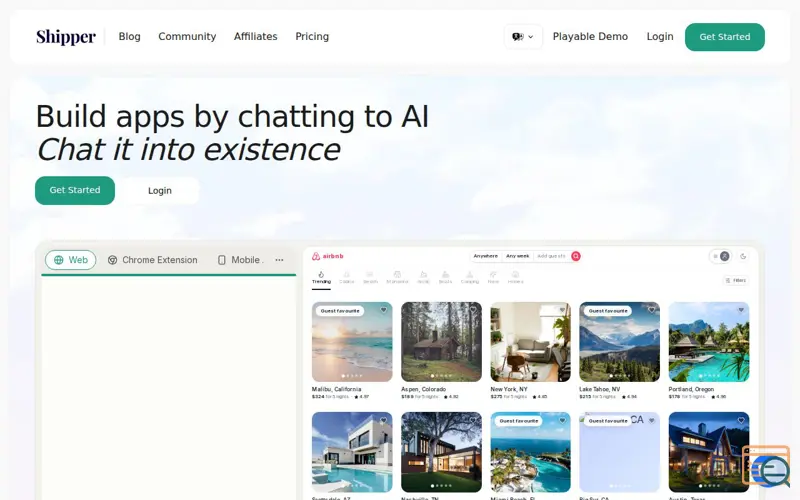The image size is (800, 500).
Task: Click the airbnb logo in the demo
Action: (x=328, y=256)
